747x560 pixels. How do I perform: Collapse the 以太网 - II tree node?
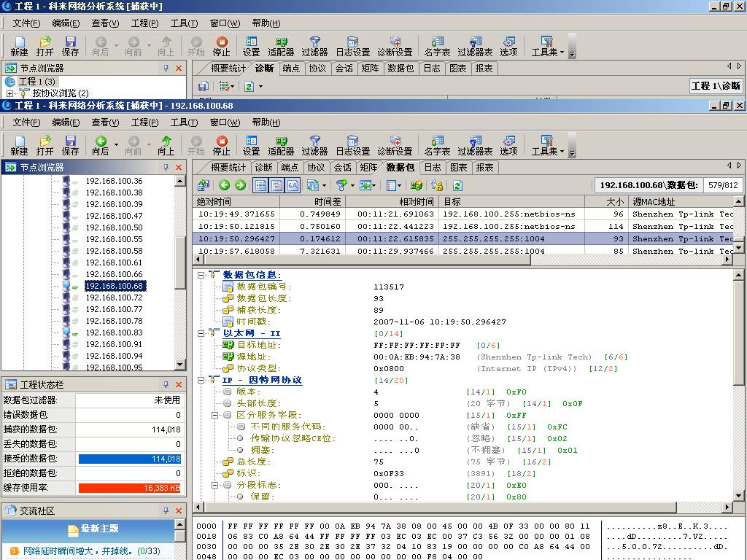coord(201,333)
